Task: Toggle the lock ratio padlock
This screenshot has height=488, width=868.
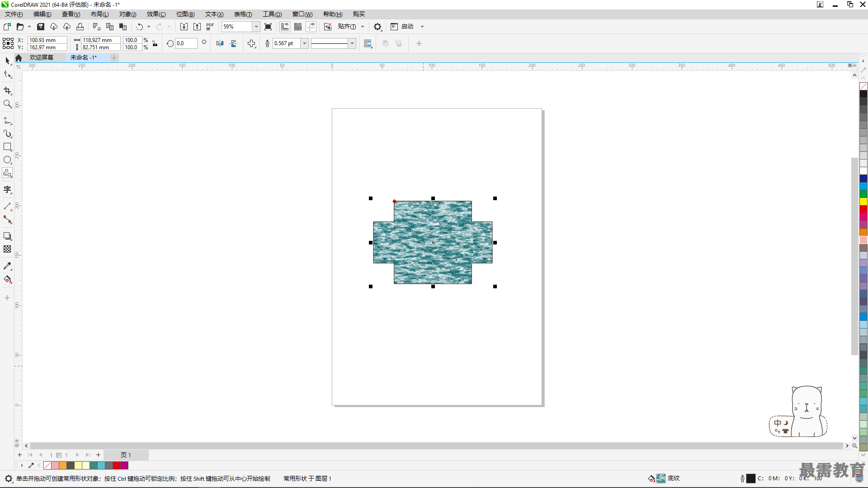Action: (x=155, y=44)
